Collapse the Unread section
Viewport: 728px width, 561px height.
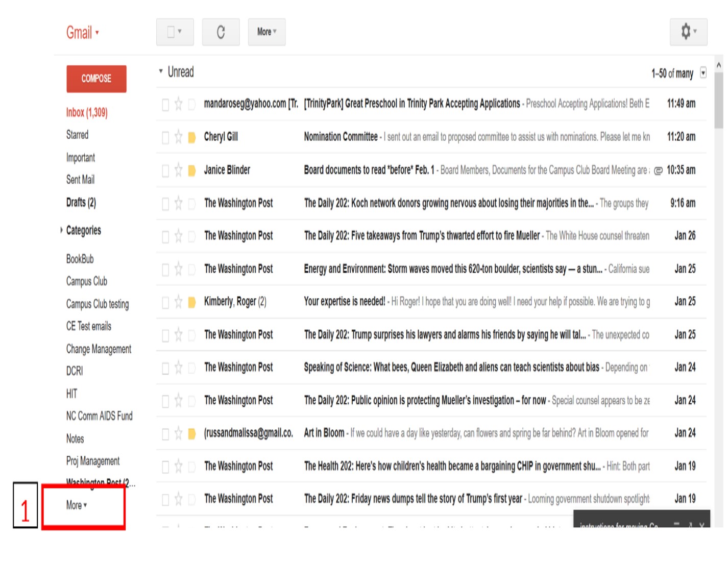click(161, 71)
